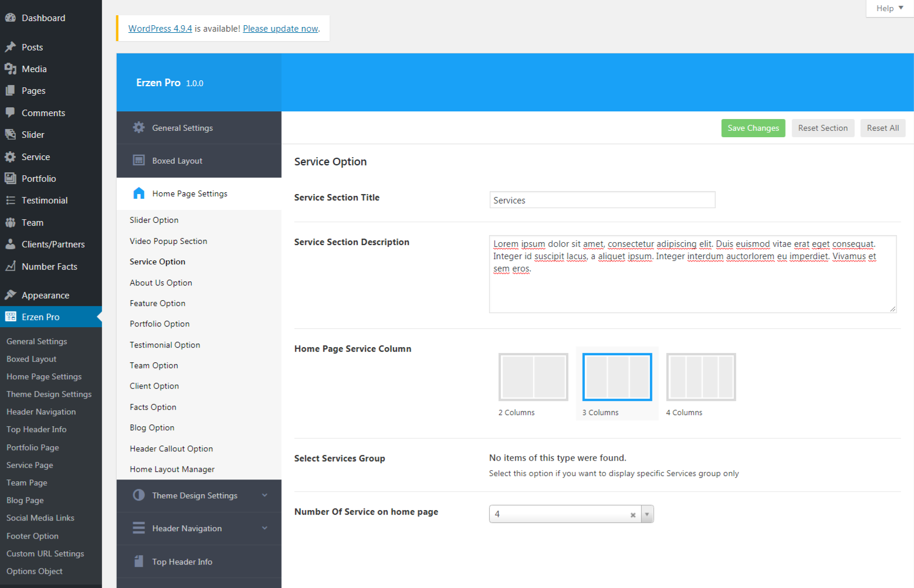Image resolution: width=914 pixels, height=588 pixels.
Task: Open Header Callout Option submenu item
Action: point(171,448)
